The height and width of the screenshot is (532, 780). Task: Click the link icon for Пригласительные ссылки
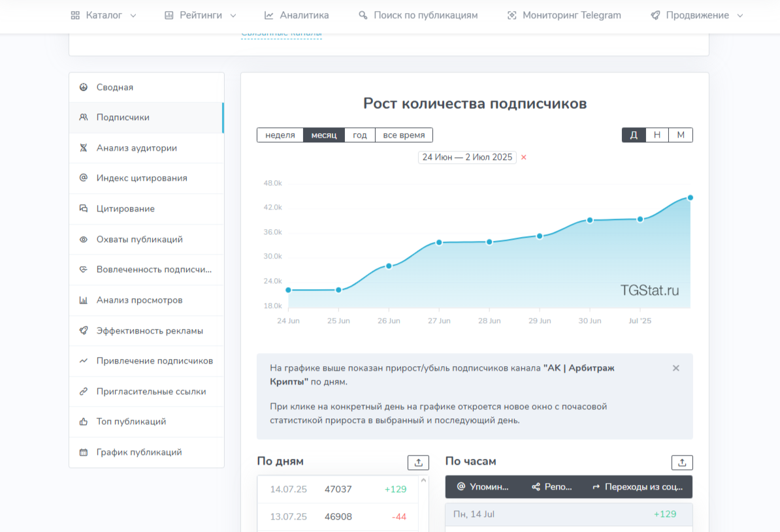84,392
